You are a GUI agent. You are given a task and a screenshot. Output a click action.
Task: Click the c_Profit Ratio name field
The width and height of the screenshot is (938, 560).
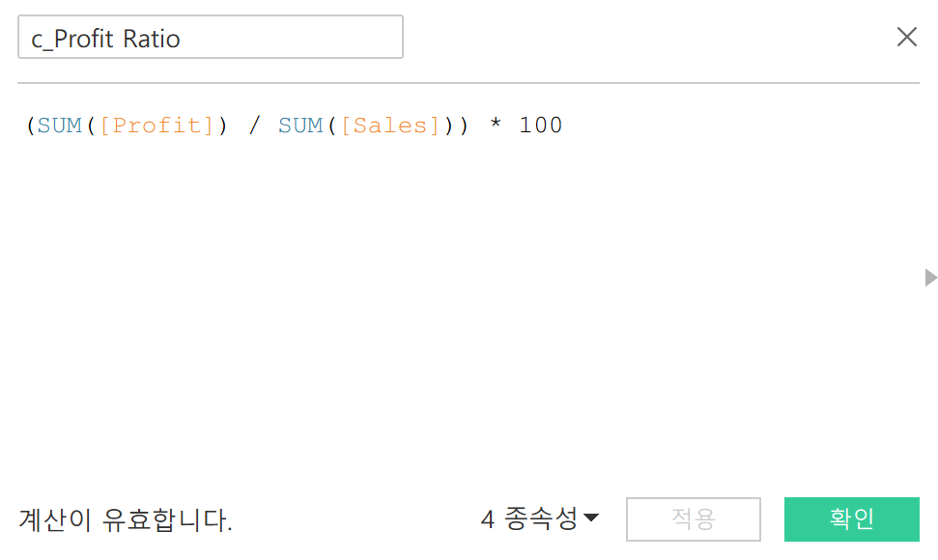click(210, 38)
